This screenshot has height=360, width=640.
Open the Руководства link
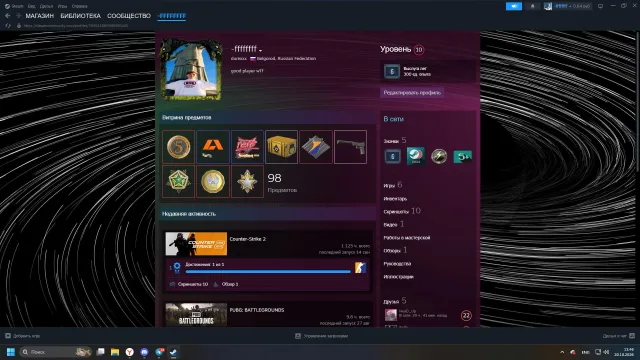[x=397, y=264]
